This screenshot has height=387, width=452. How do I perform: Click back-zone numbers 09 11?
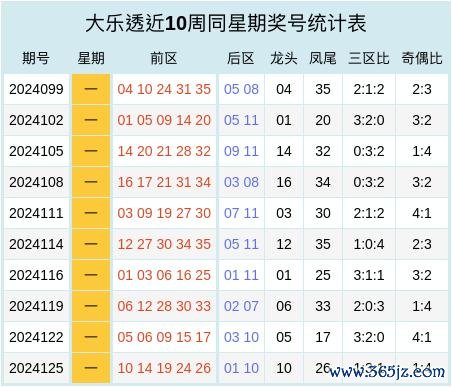tap(241, 151)
